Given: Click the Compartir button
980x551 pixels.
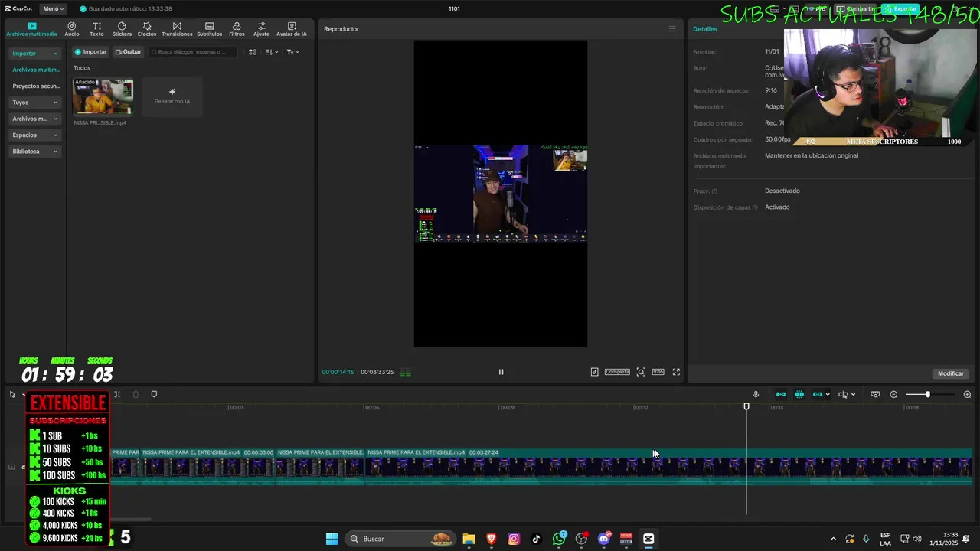Looking at the screenshot, I should pyautogui.click(x=856, y=9).
